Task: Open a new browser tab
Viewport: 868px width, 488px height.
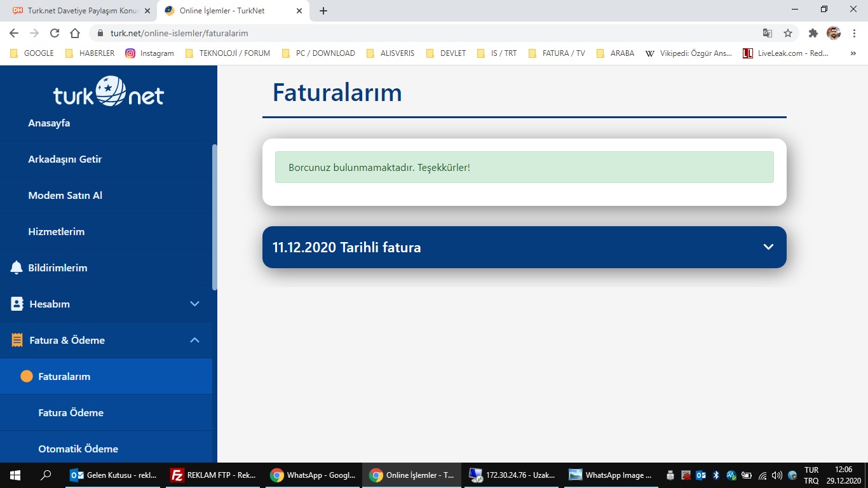Action: (323, 11)
